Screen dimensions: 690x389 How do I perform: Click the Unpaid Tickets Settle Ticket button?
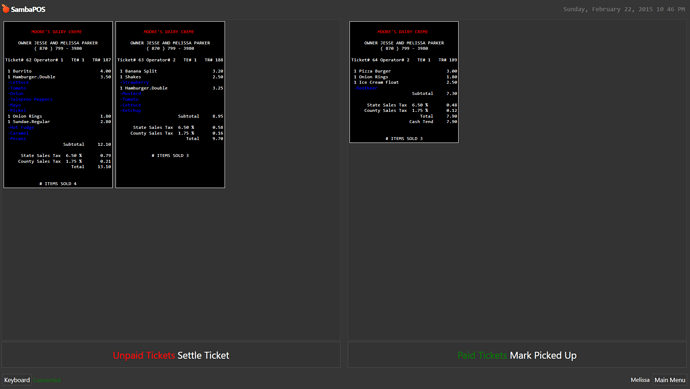click(x=171, y=355)
